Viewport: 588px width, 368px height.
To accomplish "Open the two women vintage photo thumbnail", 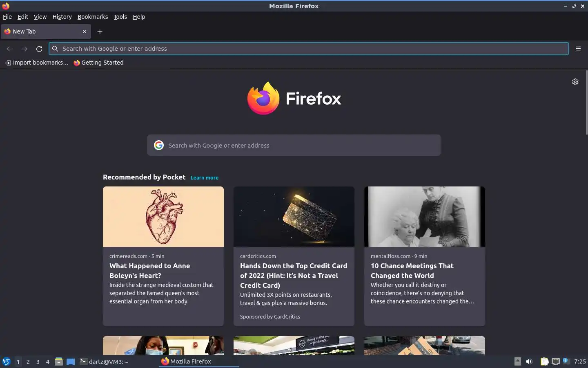I will 425,217.
